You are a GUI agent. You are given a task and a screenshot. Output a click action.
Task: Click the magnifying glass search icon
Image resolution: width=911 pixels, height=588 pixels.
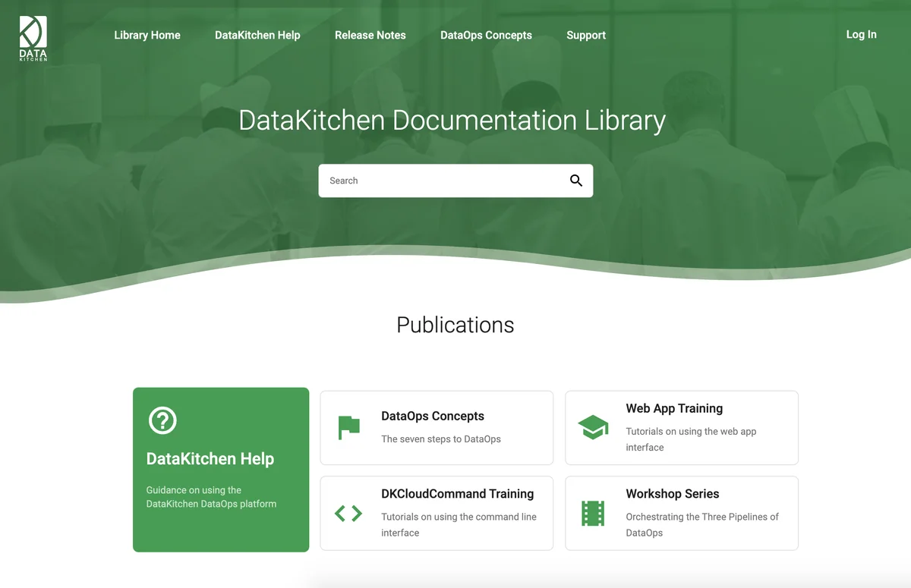click(x=575, y=181)
